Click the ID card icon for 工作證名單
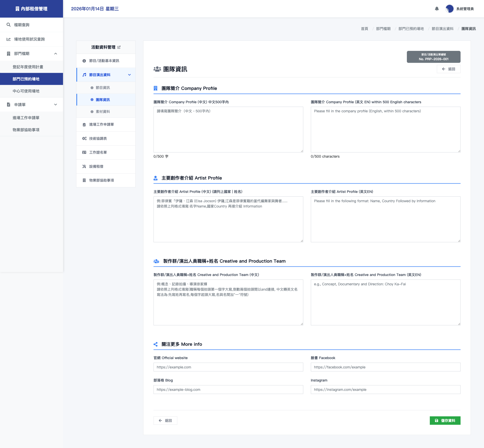The image size is (484, 448). tap(84, 152)
